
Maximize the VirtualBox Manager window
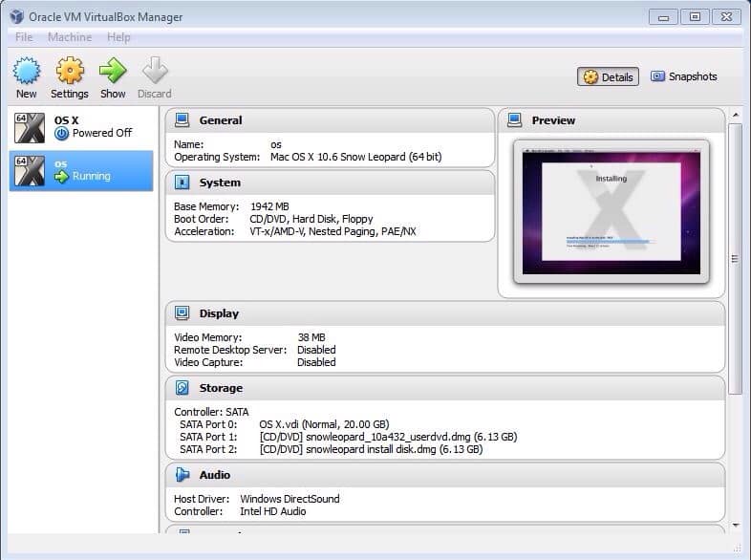pos(695,17)
